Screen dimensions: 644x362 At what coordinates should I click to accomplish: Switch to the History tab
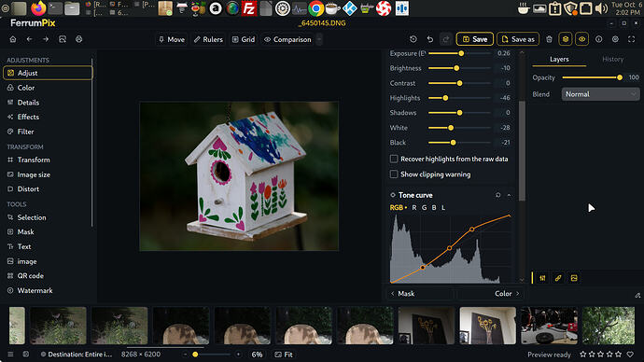pos(612,60)
